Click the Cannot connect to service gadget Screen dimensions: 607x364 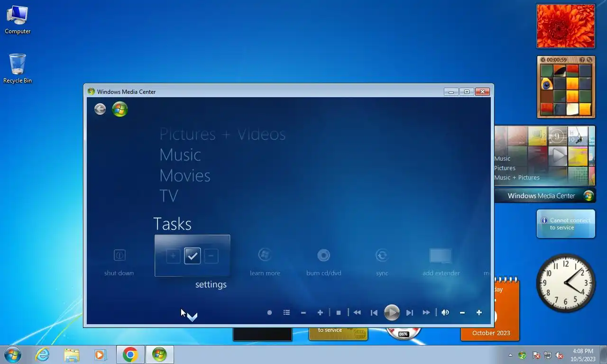coord(566,224)
